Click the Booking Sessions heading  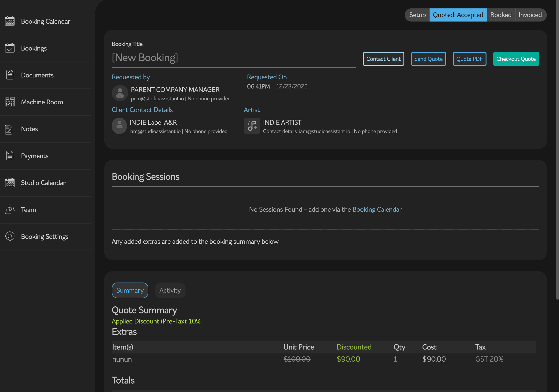coord(145,177)
